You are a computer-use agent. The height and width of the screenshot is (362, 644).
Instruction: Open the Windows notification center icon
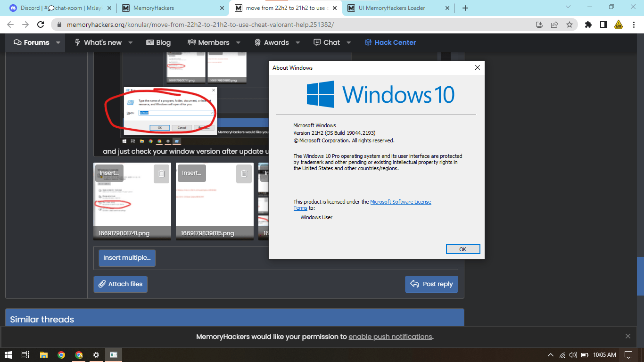pos(628,355)
